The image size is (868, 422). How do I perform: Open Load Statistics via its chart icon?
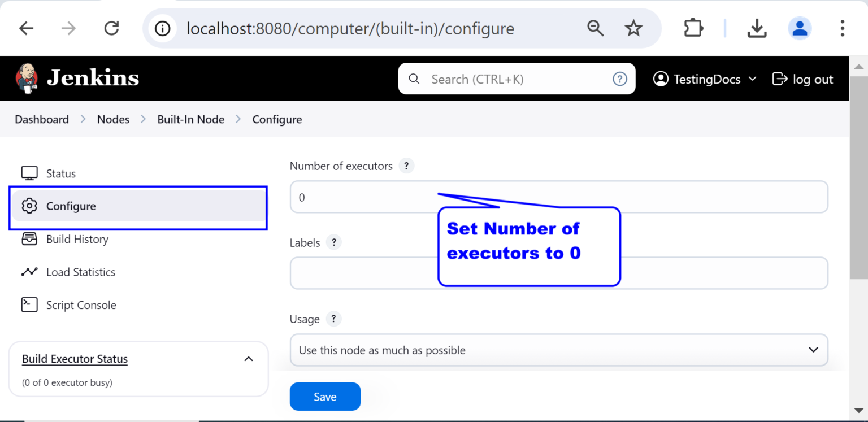pyautogui.click(x=29, y=272)
